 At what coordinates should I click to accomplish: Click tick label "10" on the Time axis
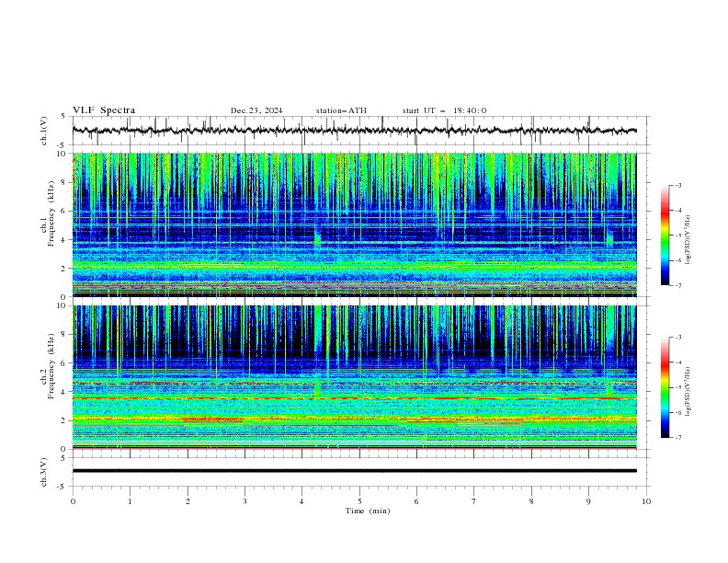coord(646,501)
